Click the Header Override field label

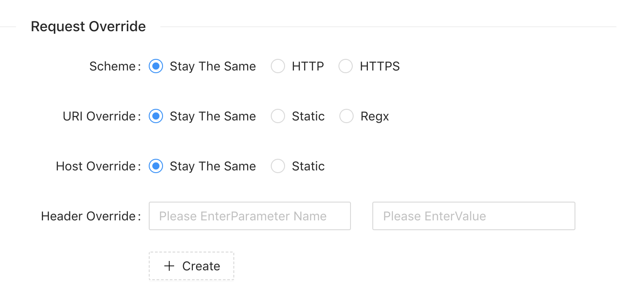pyautogui.click(x=89, y=216)
